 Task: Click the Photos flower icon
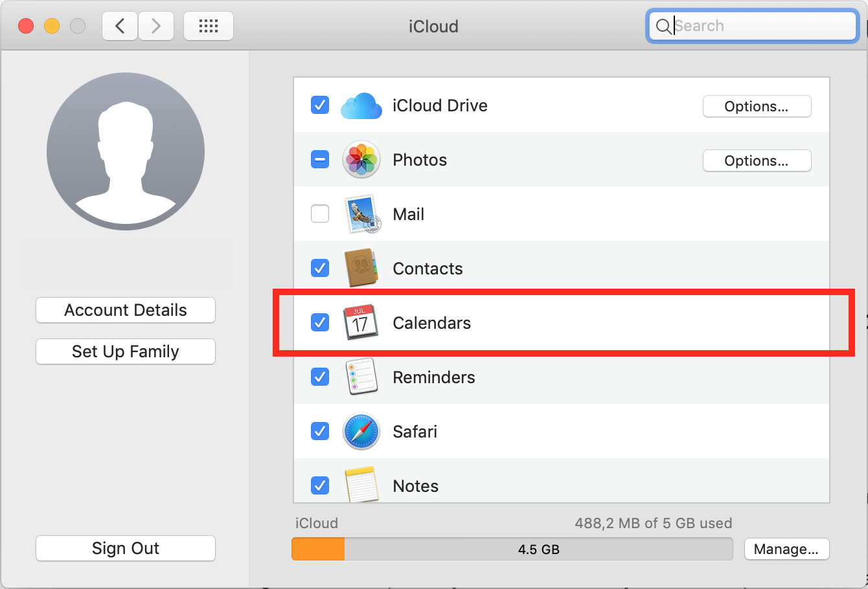pos(361,160)
